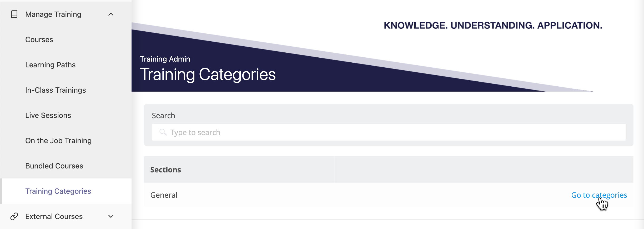The image size is (644, 229).
Task: Select Learning Paths in sidebar
Action: (x=50, y=65)
